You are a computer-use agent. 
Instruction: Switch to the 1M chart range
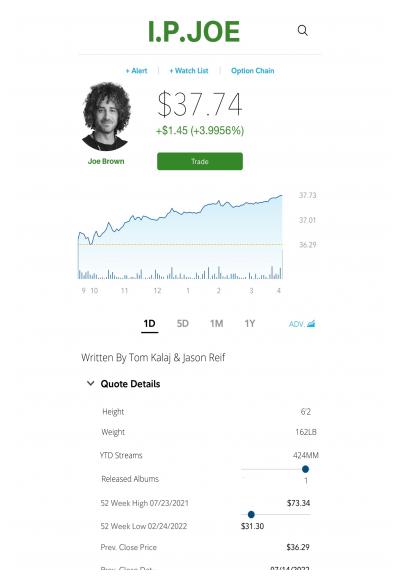pos(216,324)
